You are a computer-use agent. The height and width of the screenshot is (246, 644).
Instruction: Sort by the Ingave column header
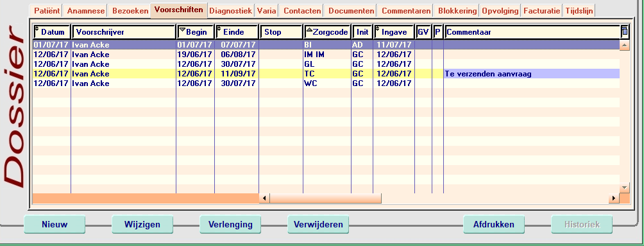[394, 31]
